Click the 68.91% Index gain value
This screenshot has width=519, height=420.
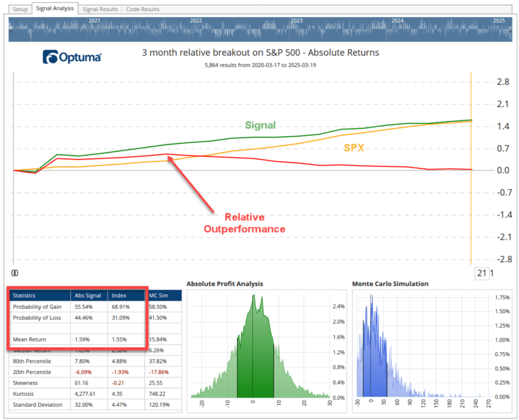pyautogui.click(x=121, y=307)
